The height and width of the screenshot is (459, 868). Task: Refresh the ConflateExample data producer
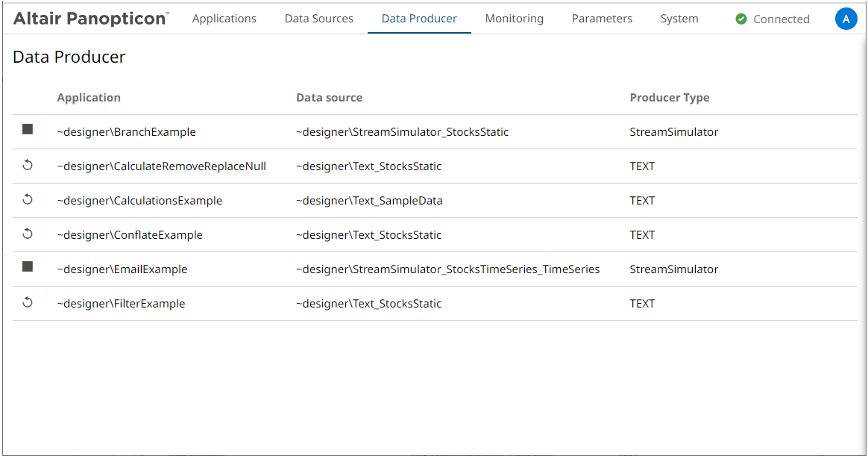(28, 234)
